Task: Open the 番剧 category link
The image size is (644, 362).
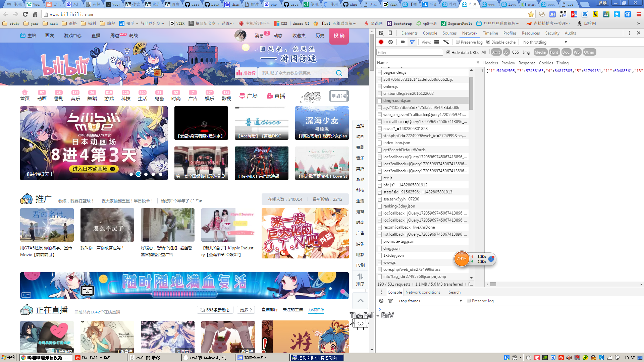Action: (x=59, y=96)
